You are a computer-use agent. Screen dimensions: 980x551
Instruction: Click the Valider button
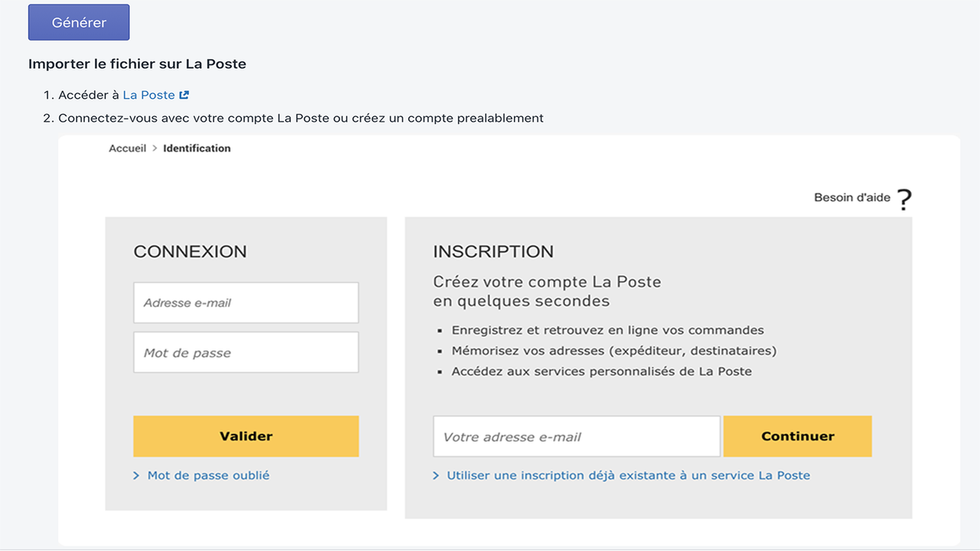[x=245, y=435]
